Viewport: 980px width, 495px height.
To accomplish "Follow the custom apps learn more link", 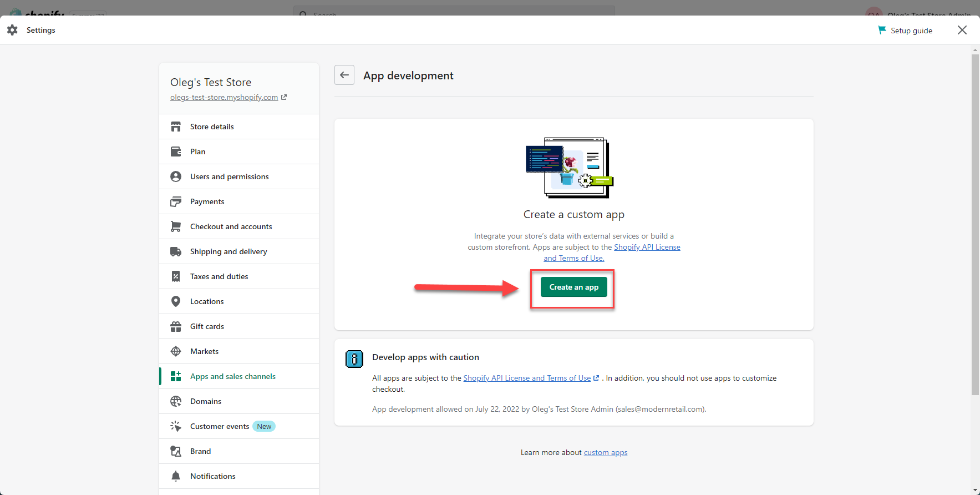I will click(x=606, y=452).
